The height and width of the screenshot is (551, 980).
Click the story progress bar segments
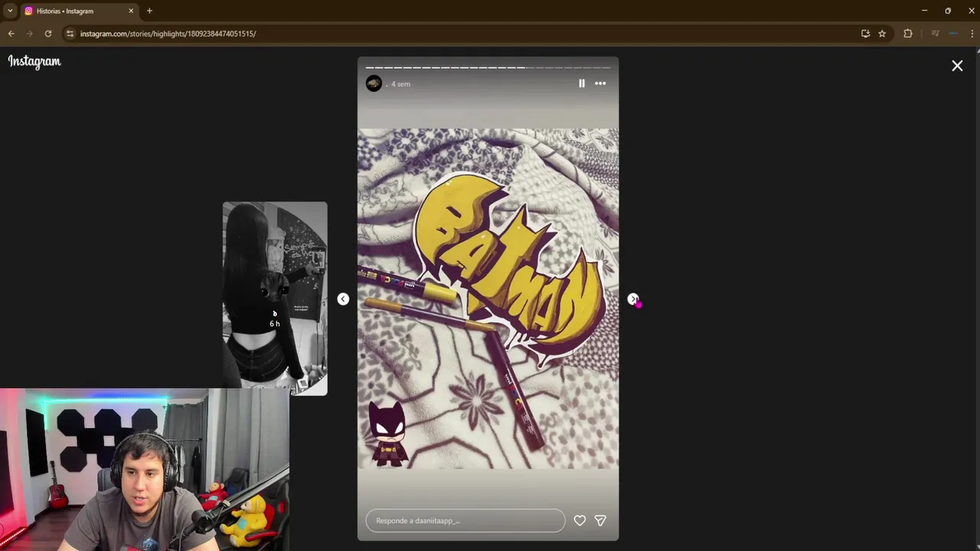click(488, 67)
